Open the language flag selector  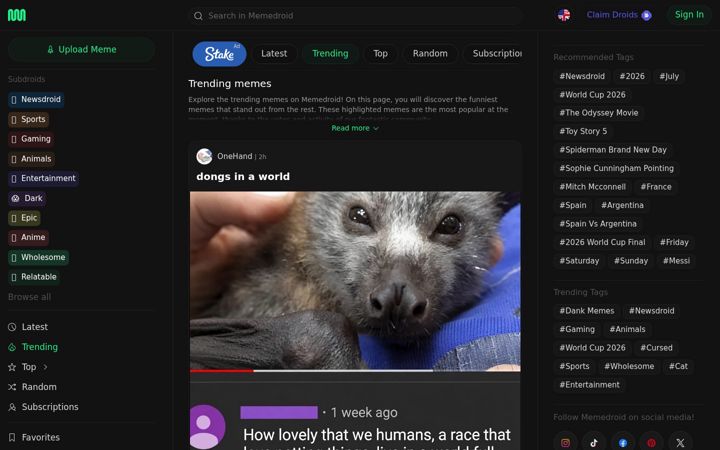point(564,15)
